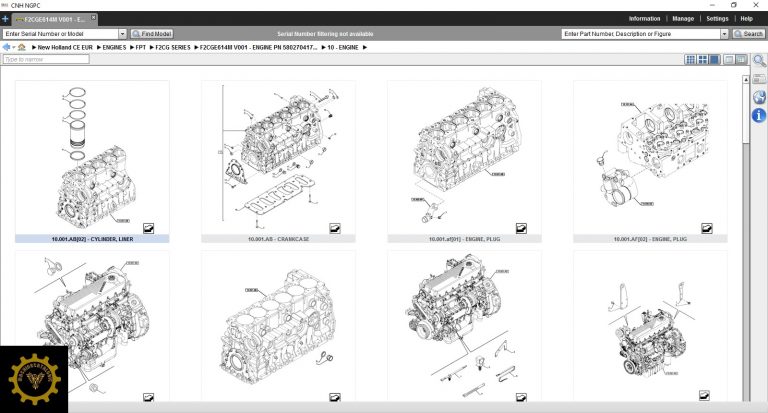The height and width of the screenshot is (413, 768).
Task: Switch to small thumbnails grid view
Action: tap(691, 59)
